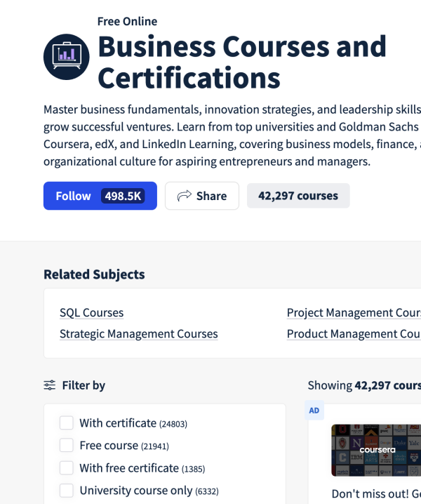The height and width of the screenshot is (504, 421).
Task: Check the Free course filter checkbox
Action: 67,445
